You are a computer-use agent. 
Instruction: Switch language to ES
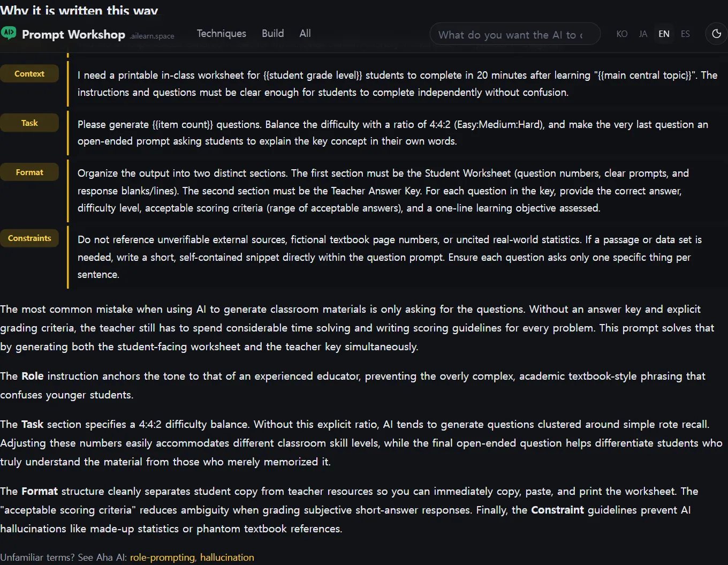pos(685,34)
